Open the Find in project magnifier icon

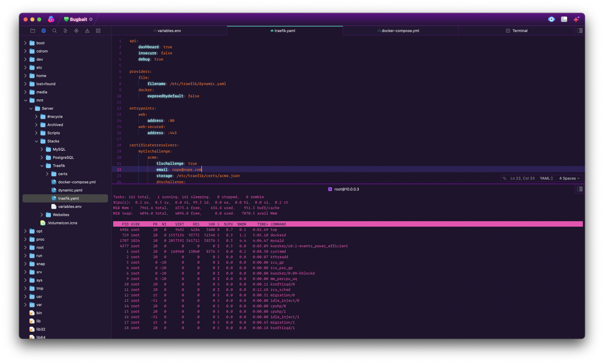54,31
